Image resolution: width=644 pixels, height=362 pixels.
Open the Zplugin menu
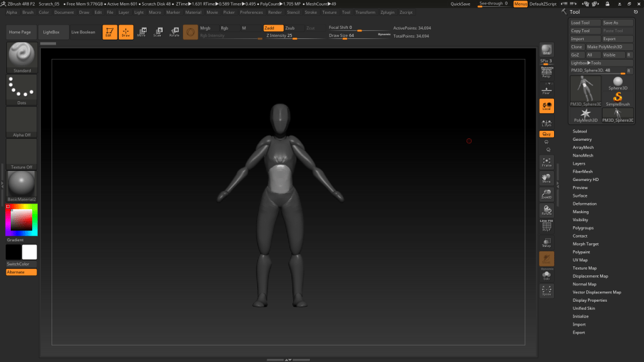[x=388, y=12]
